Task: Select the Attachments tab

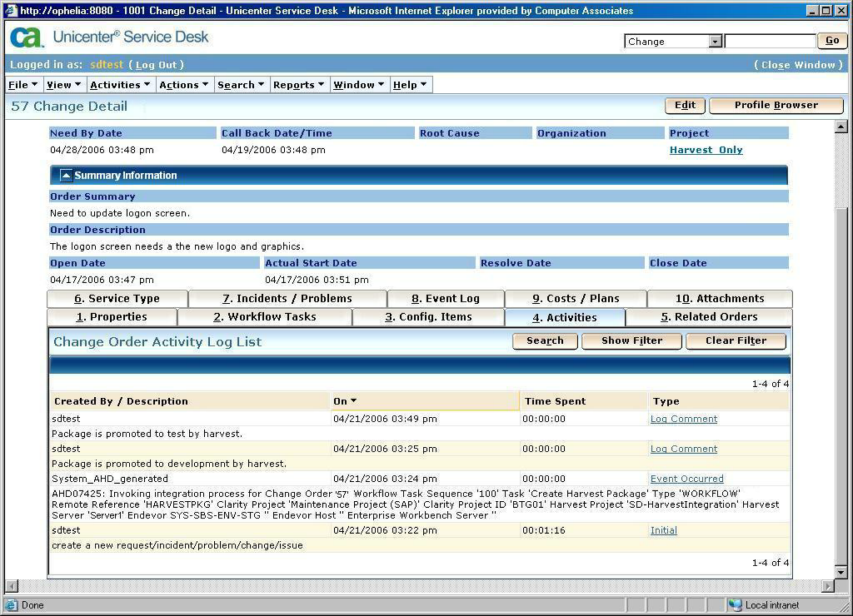Action: pos(719,299)
